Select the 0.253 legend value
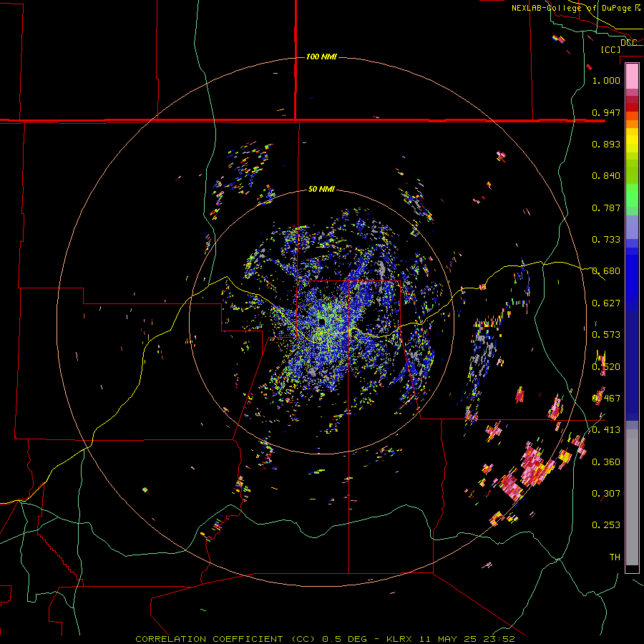The width and height of the screenshot is (644, 644). [606, 525]
